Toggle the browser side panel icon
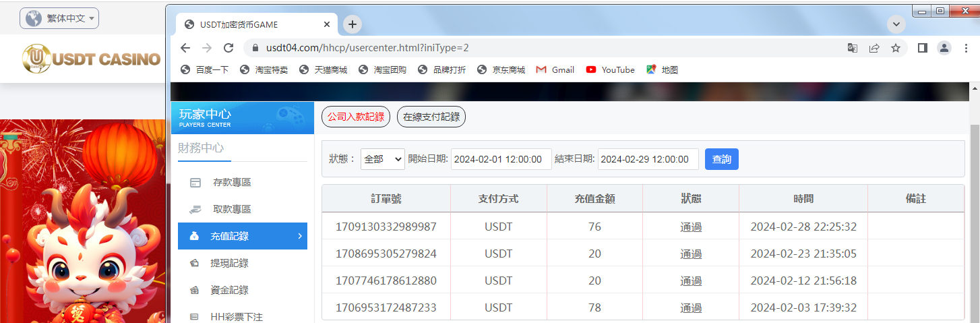 (923, 48)
